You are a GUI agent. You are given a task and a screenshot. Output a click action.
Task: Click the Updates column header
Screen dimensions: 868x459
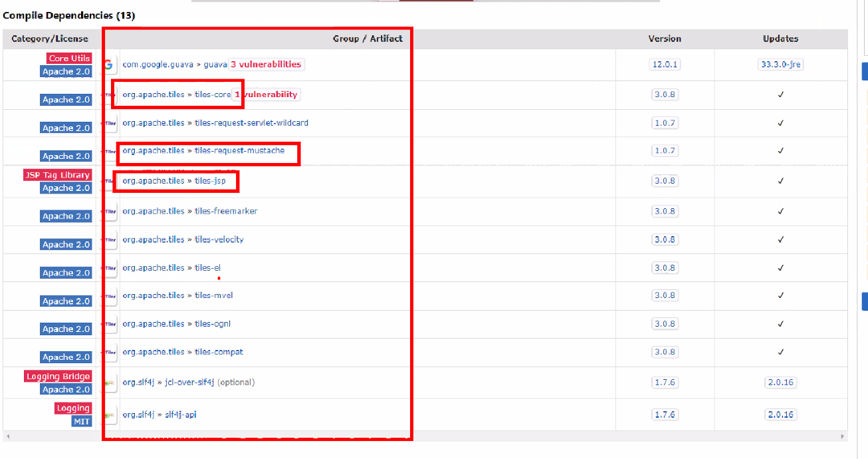click(781, 39)
